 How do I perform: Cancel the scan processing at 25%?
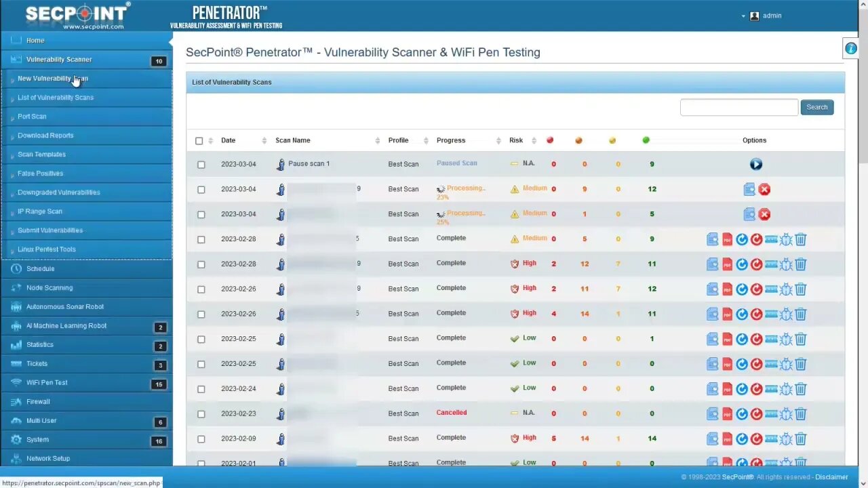764,215
